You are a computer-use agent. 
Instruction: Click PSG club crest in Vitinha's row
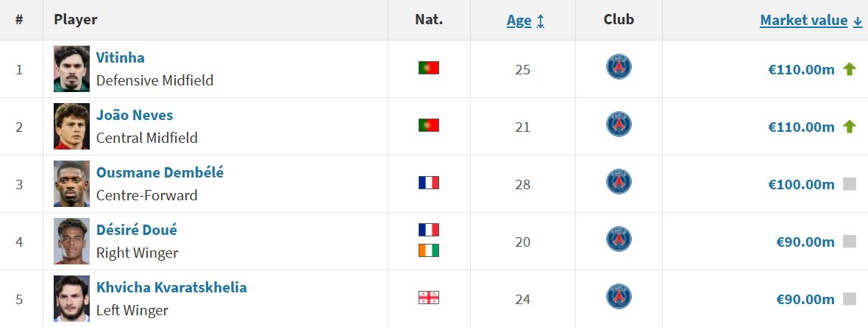tap(619, 68)
